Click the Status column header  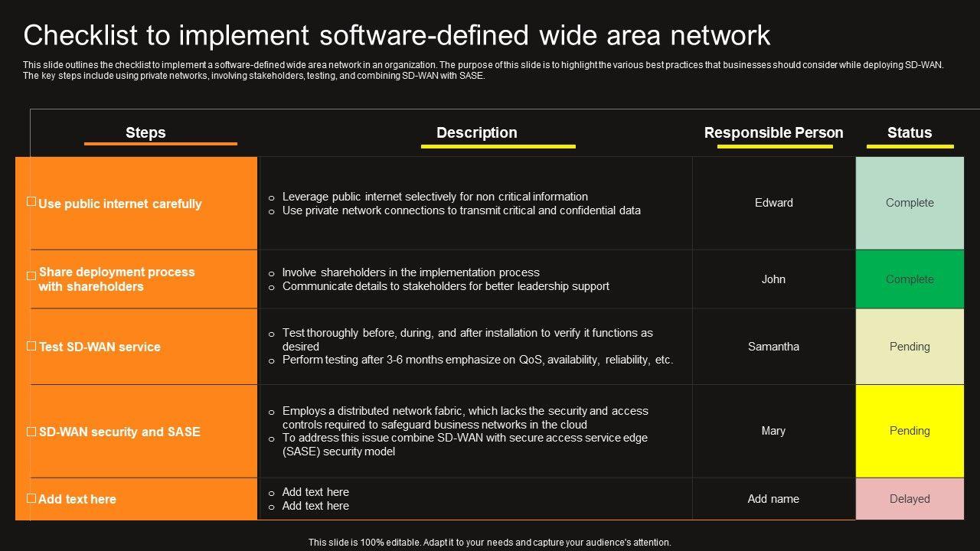[909, 132]
